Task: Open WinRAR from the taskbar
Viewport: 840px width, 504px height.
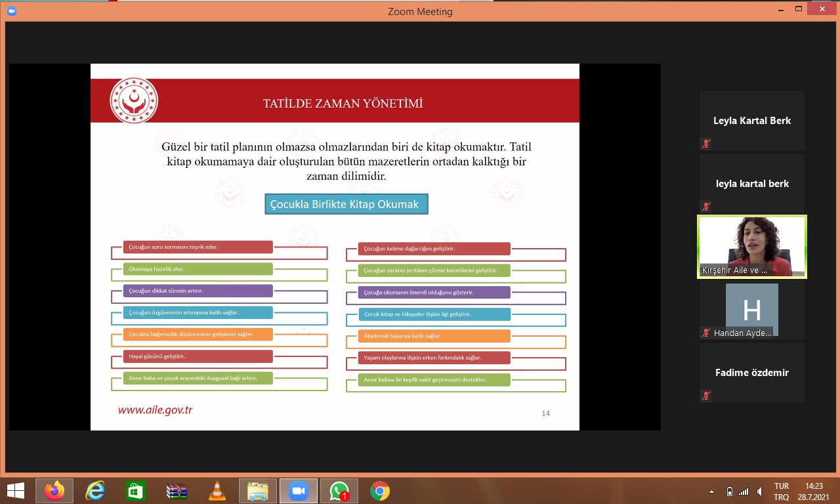Action: point(176,491)
